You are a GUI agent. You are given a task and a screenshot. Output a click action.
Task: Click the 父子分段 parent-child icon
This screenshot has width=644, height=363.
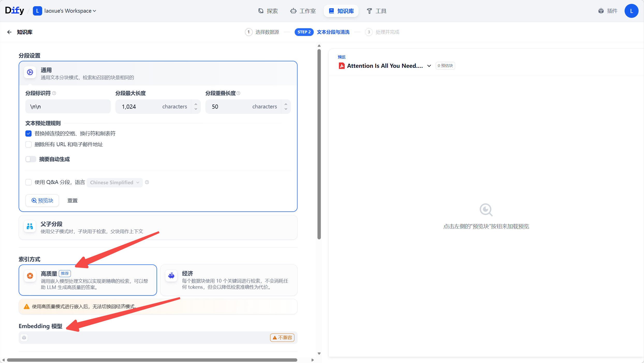click(x=30, y=227)
